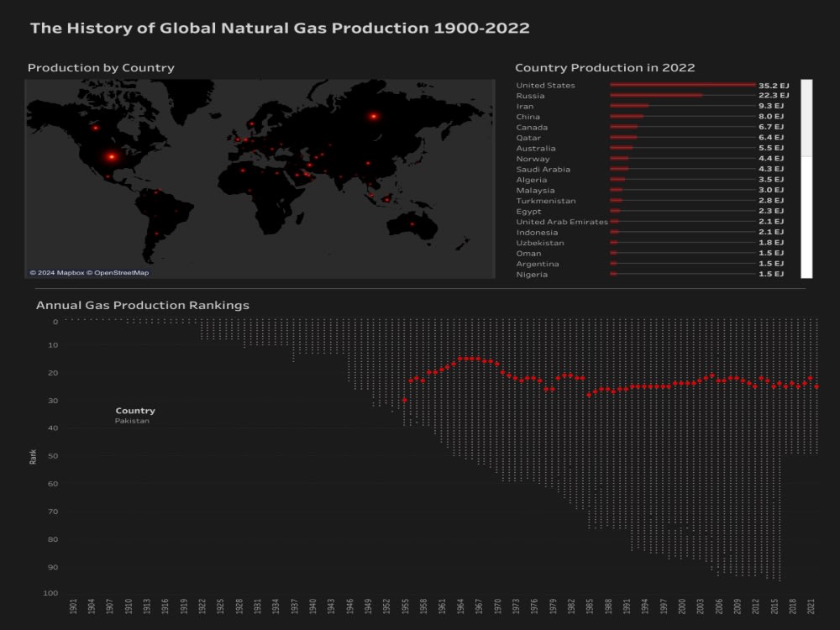Click the Country legend heading

[x=135, y=411]
